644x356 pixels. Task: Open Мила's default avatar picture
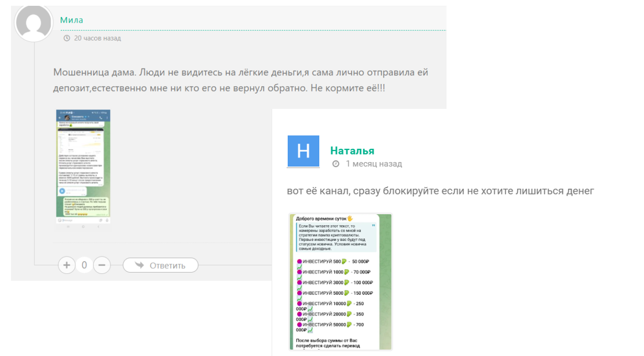pos(33,23)
